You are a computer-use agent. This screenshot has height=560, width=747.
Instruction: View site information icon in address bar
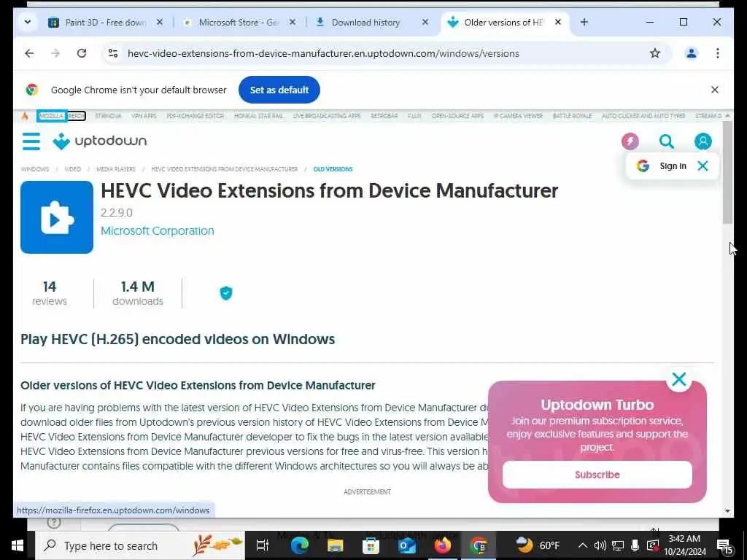point(113,53)
